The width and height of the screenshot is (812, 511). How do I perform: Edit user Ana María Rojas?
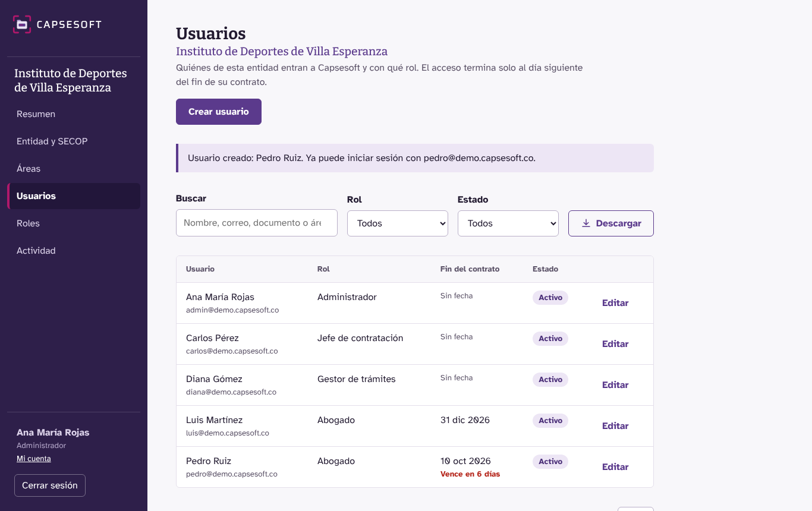615,303
